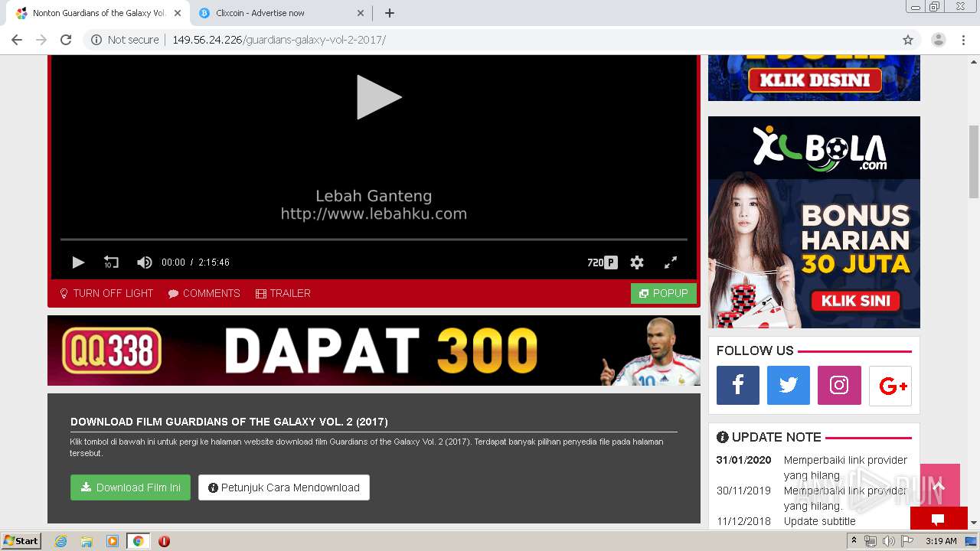Click the KLIK DISINI ad button

coord(814,80)
